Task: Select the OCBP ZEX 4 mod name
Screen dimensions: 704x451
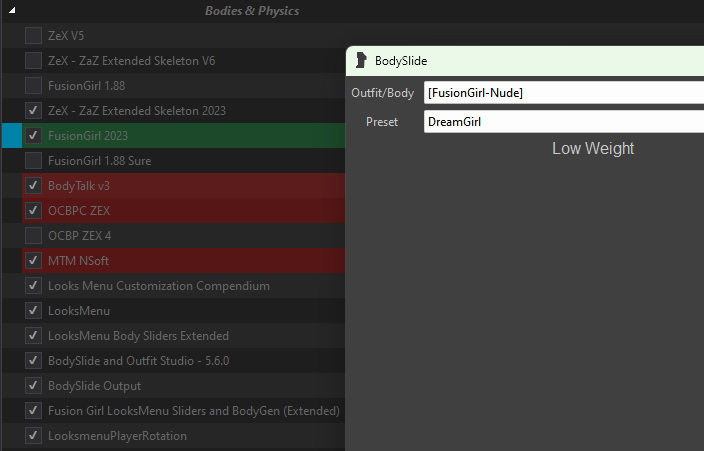Action: tap(79, 235)
